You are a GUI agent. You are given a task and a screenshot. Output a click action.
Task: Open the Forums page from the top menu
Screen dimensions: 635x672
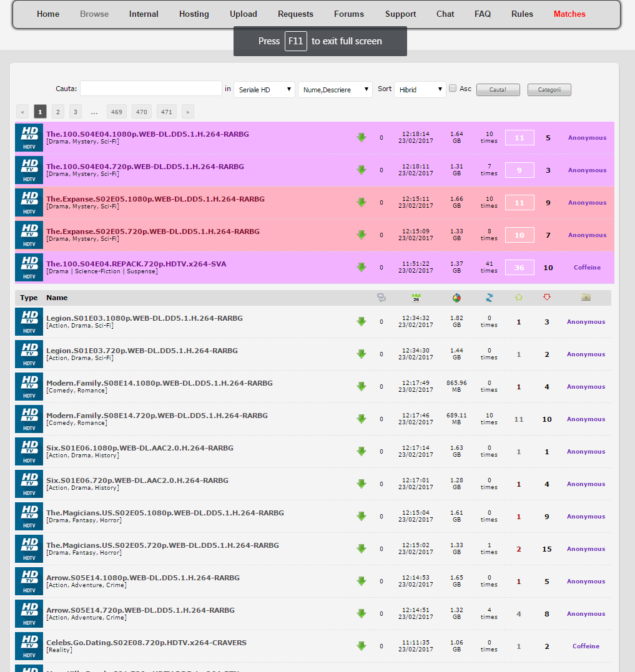(x=348, y=14)
